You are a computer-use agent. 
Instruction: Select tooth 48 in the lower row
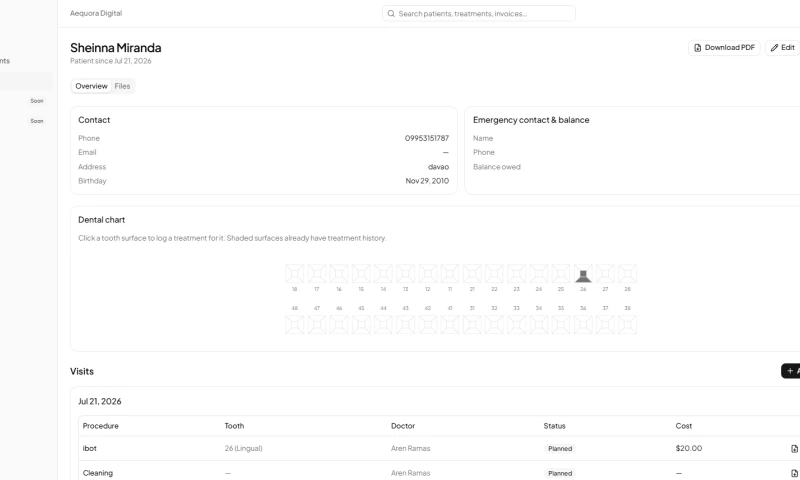click(x=294, y=324)
